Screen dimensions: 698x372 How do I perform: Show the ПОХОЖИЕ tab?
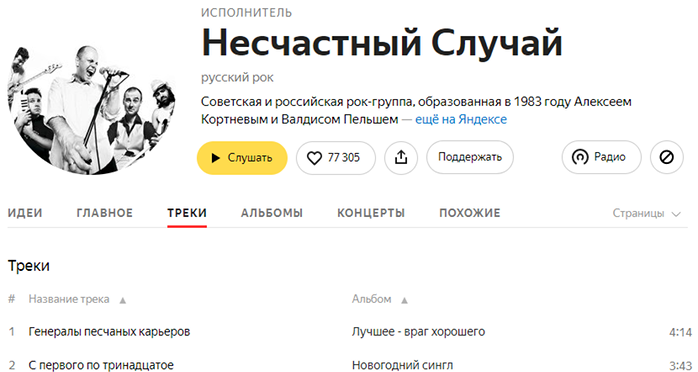tap(470, 213)
